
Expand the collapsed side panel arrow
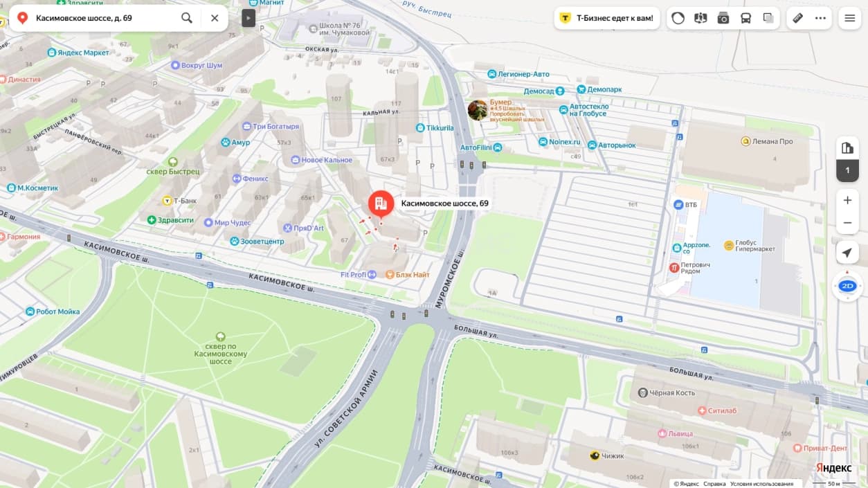[x=248, y=18]
